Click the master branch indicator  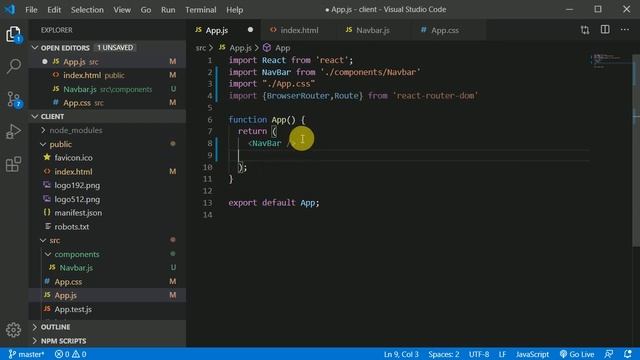pyautogui.click(x=26, y=354)
